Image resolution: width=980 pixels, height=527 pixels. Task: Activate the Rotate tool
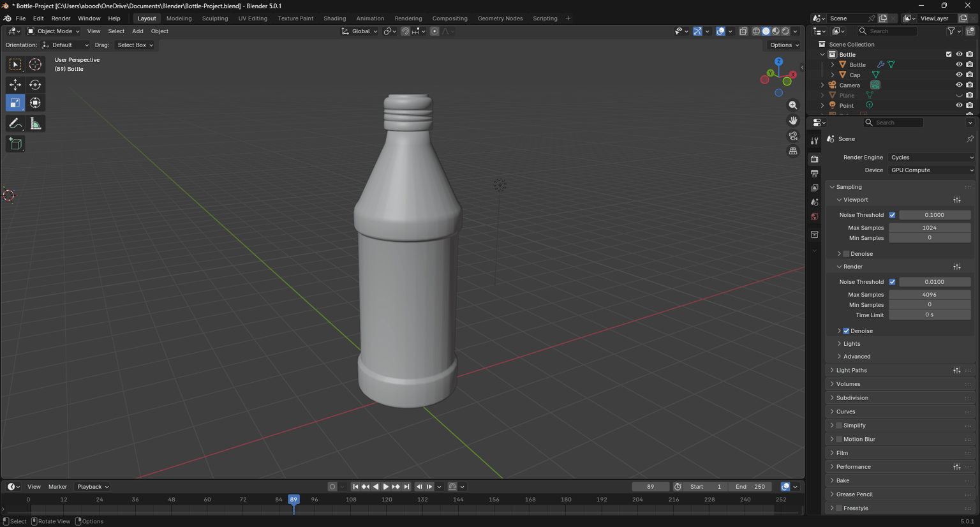[35, 84]
